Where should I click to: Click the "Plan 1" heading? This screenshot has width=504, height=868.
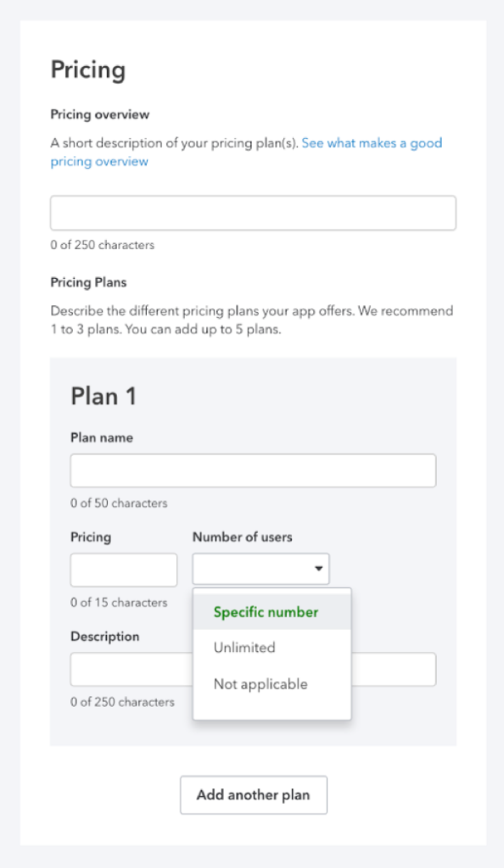pos(104,397)
